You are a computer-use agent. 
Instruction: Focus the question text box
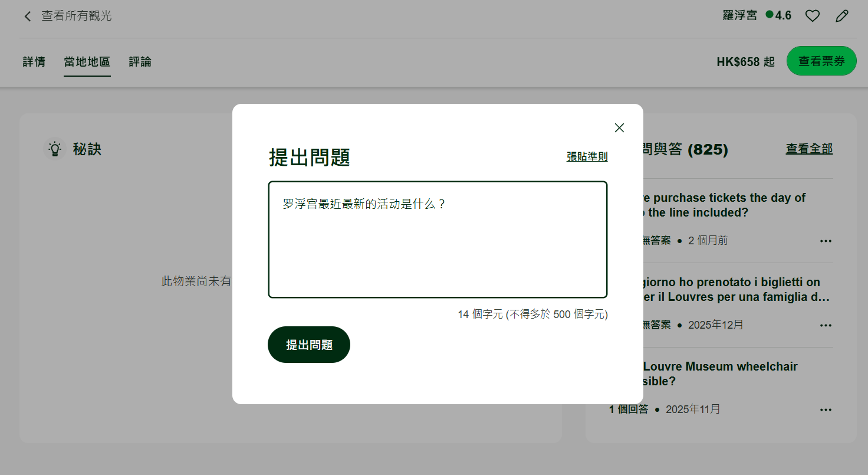(438, 240)
